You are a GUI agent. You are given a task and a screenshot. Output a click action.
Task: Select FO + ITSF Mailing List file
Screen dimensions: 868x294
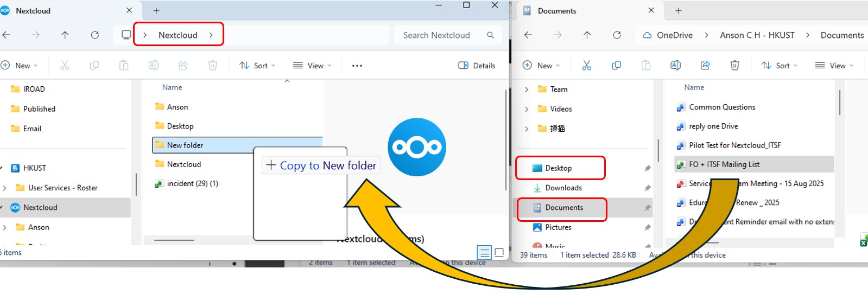tap(724, 164)
